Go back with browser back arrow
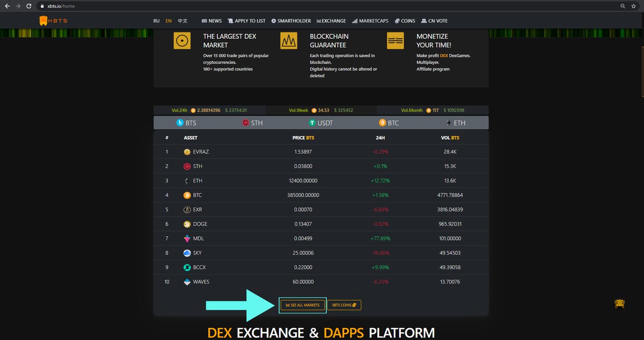 point(7,6)
